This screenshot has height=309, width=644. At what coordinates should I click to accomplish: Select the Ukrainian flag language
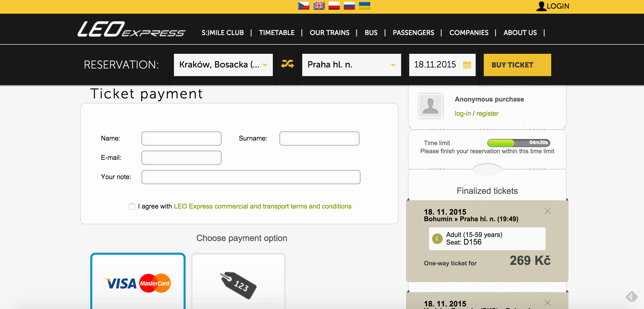click(364, 6)
